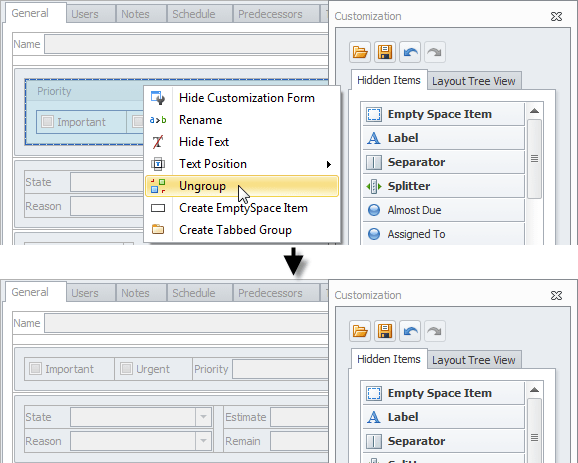Click the redo arrow icon in bottom Customization panel

click(x=435, y=331)
